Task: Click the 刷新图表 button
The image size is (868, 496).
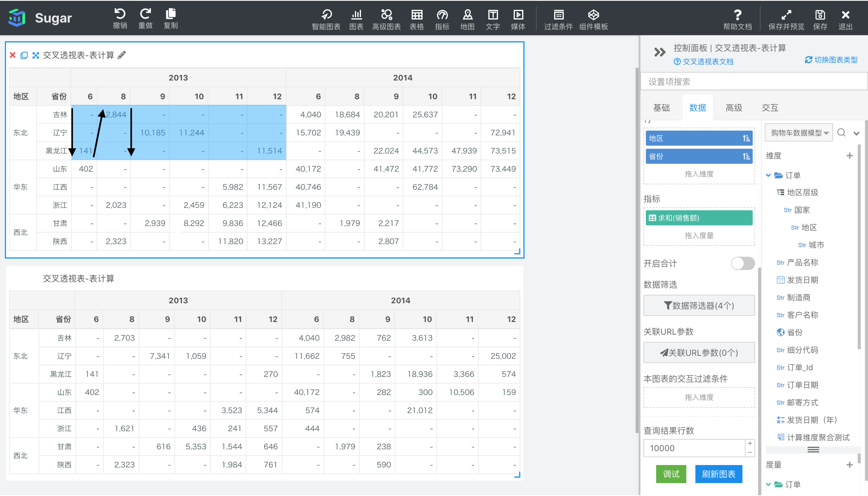Action: click(x=718, y=474)
